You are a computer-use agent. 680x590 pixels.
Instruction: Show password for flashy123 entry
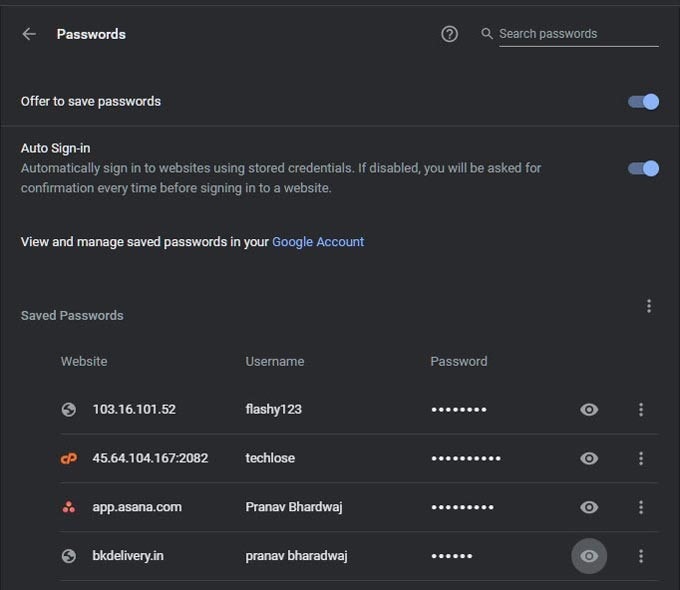[x=589, y=410]
